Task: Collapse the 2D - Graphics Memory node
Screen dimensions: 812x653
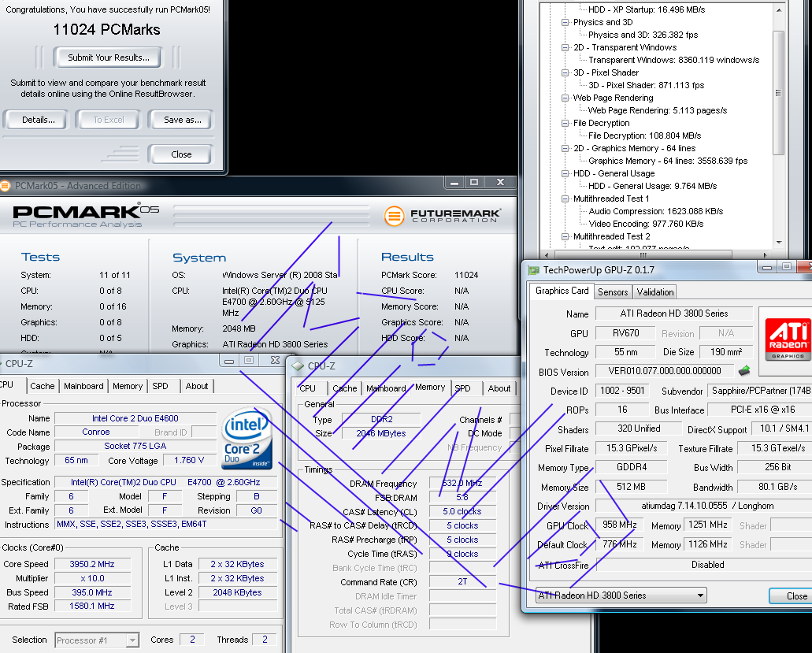Action: [565, 149]
